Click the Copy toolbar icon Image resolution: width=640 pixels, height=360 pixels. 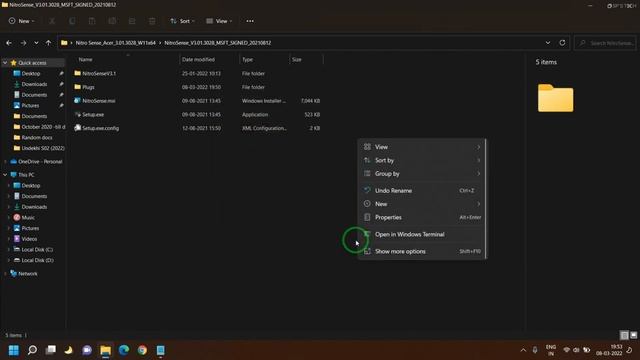(72, 21)
